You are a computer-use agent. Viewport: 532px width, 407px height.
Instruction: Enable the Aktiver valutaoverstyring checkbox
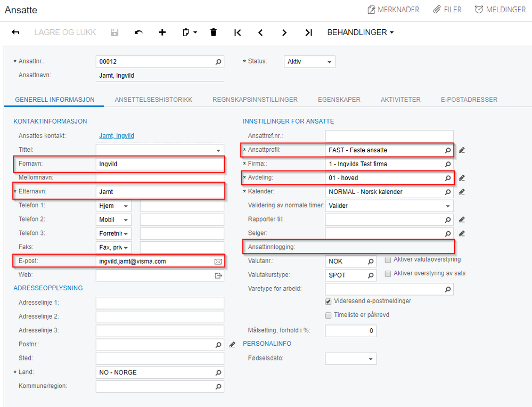coord(388,260)
